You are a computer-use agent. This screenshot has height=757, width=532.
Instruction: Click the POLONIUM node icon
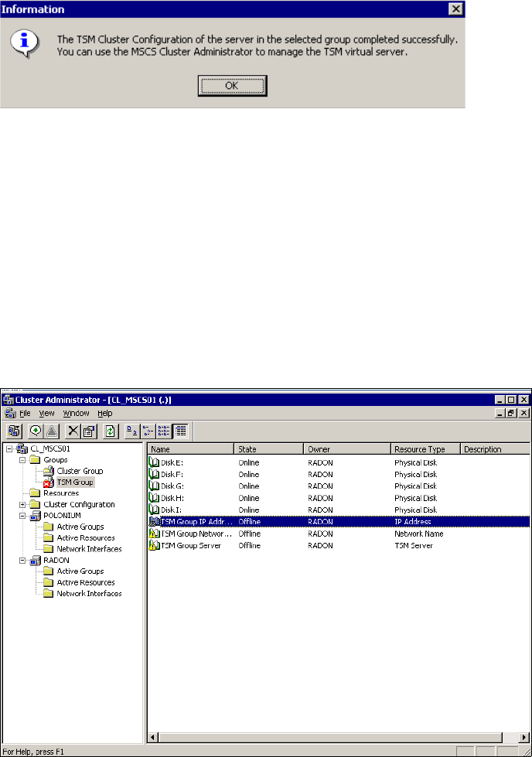[x=36, y=516]
